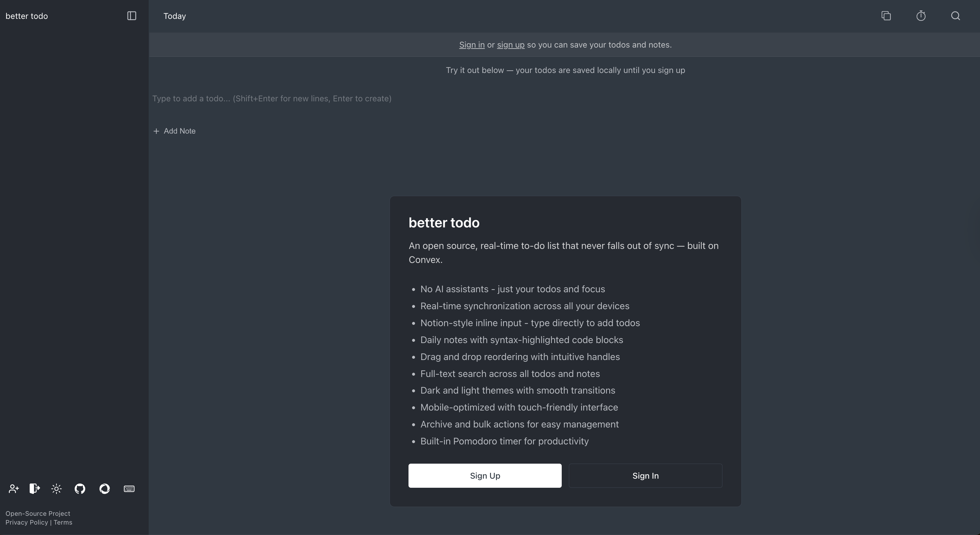Screen dimensions: 980x535
Task: Click the add-user sign up icon
Action: [x=14, y=489]
